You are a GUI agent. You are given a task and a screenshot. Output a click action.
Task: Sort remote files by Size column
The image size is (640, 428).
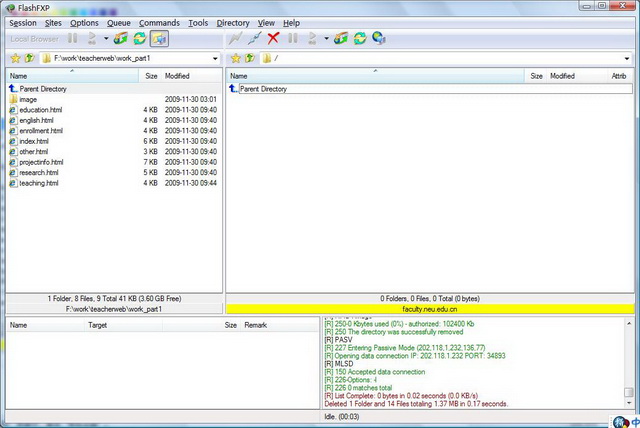[x=536, y=76]
